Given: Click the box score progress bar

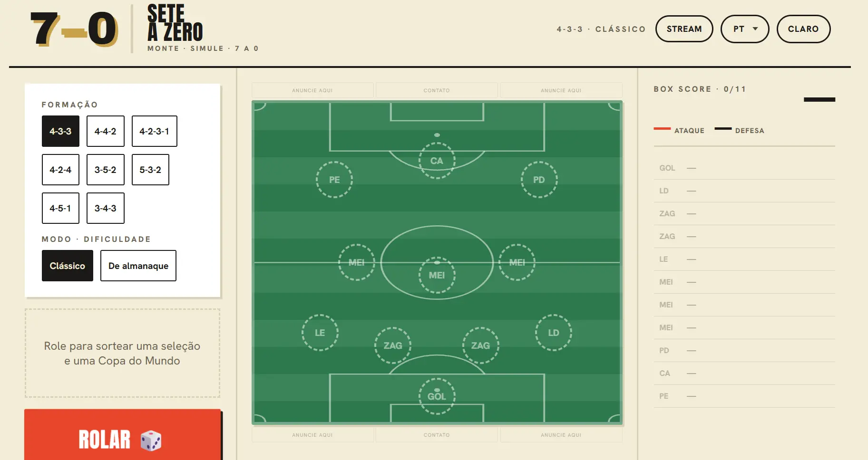Looking at the screenshot, I should [819, 99].
